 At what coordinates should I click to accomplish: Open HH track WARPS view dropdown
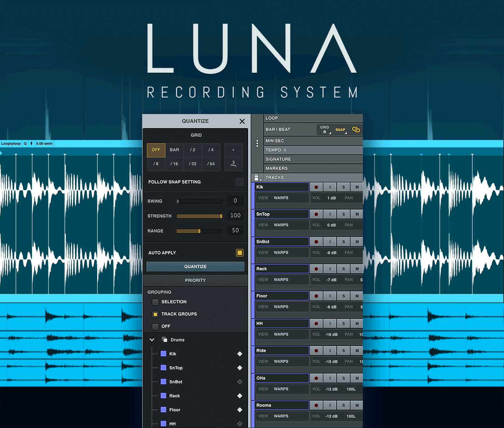282,334
